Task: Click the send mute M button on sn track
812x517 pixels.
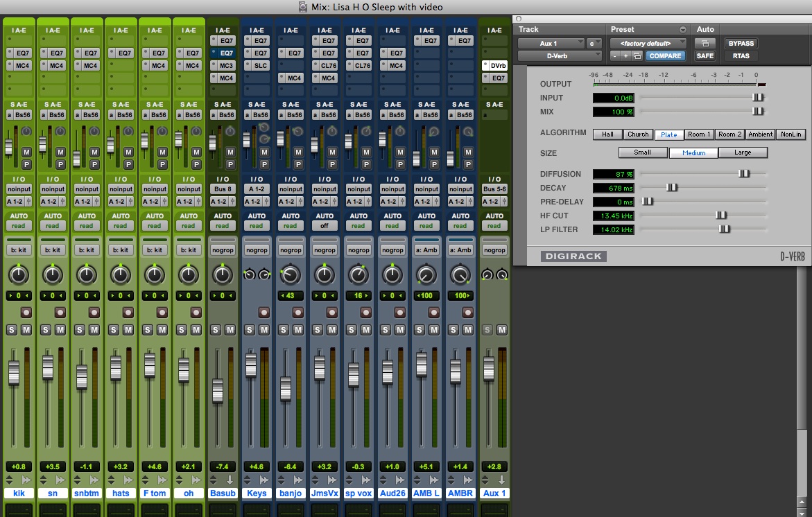Action: (x=60, y=152)
